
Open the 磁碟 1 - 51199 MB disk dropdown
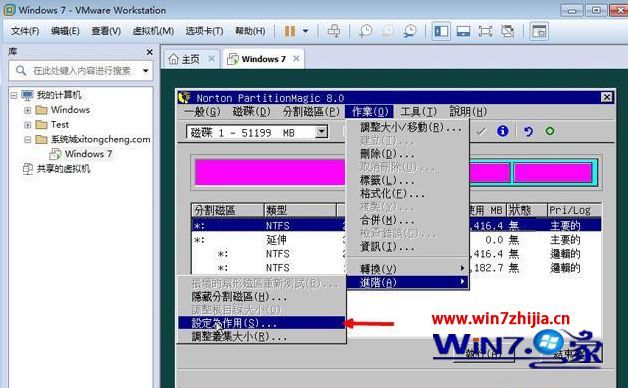point(321,132)
